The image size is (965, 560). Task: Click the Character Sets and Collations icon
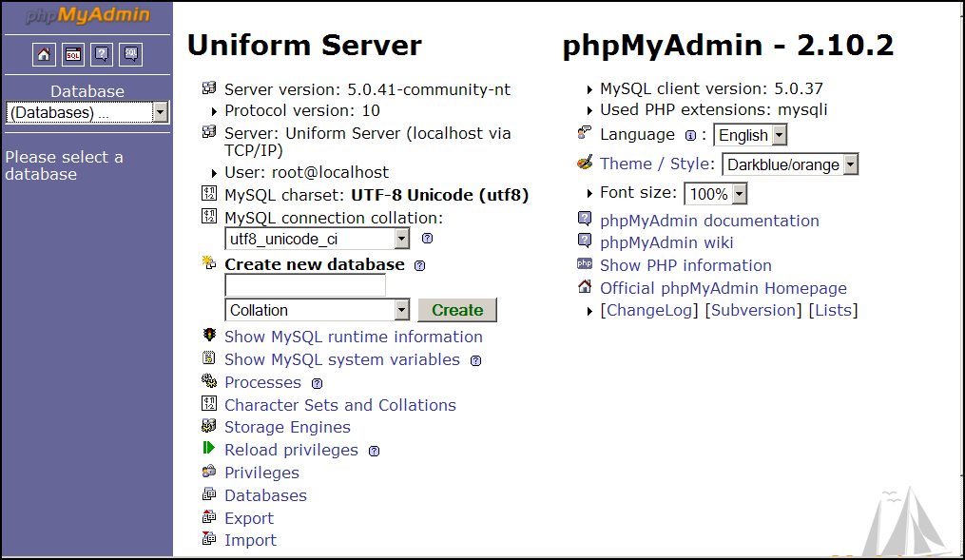point(209,404)
